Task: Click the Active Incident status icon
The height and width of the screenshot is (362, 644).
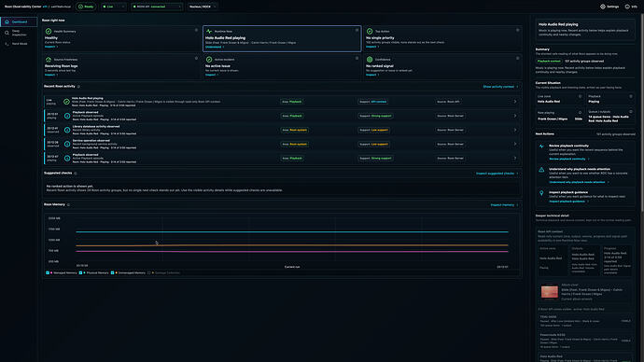Action: coord(209,60)
